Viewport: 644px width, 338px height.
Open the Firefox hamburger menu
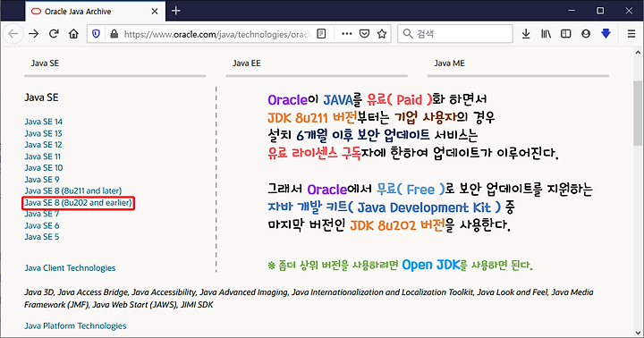631,34
